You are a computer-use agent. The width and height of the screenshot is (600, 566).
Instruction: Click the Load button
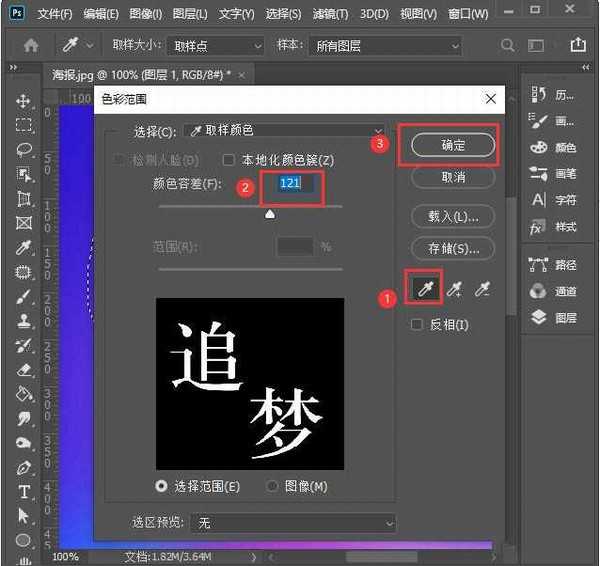453,216
